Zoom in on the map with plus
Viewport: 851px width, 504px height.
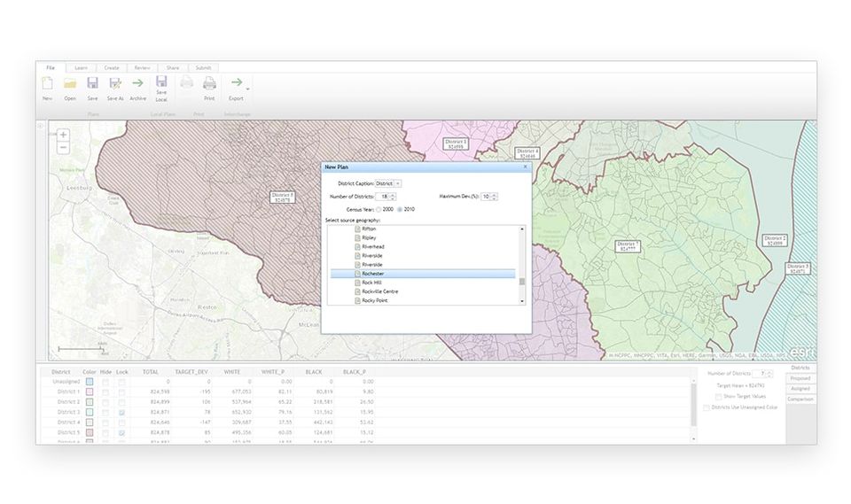tap(63, 135)
